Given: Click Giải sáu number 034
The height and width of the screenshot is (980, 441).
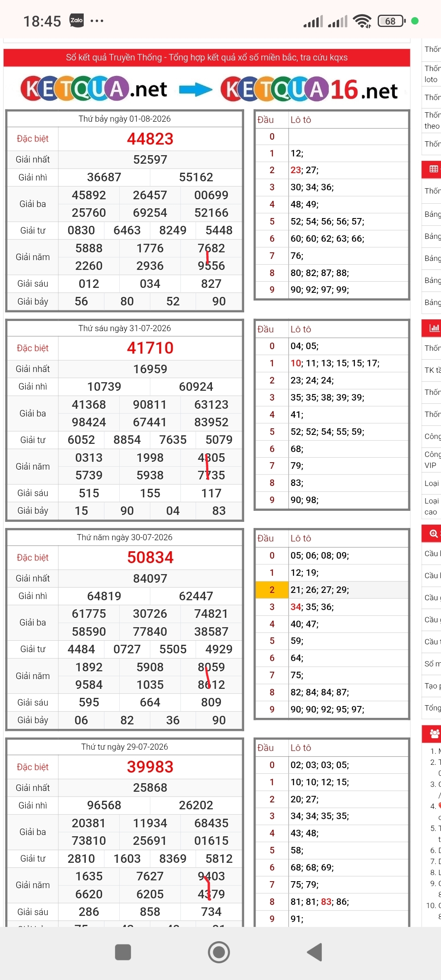Looking at the screenshot, I should tap(150, 284).
